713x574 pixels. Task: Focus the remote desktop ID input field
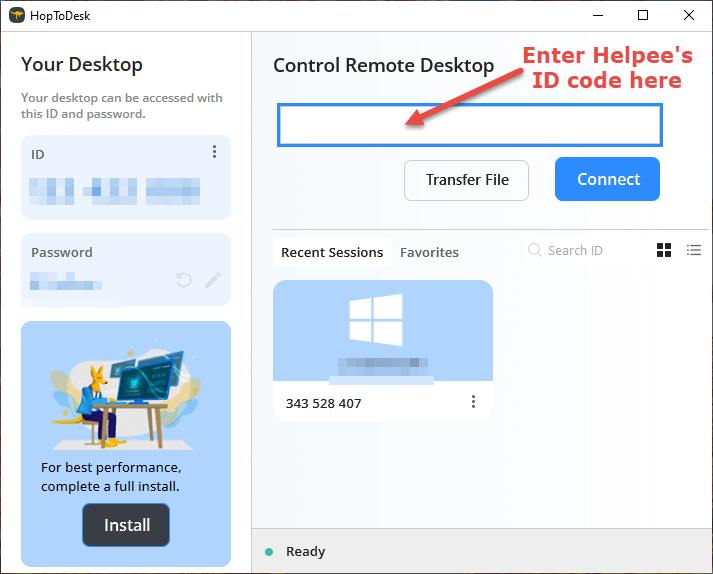point(470,125)
